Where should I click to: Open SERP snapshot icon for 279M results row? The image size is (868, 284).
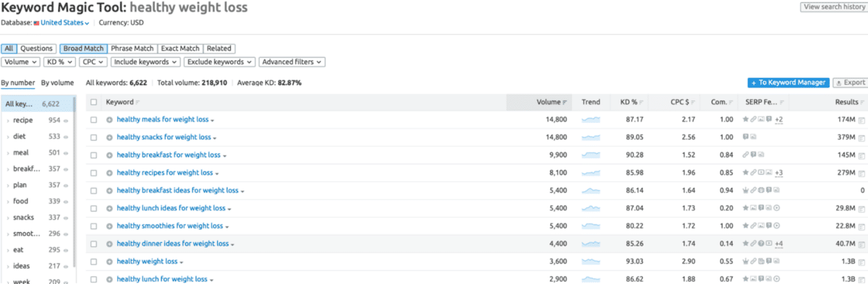click(x=861, y=173)
